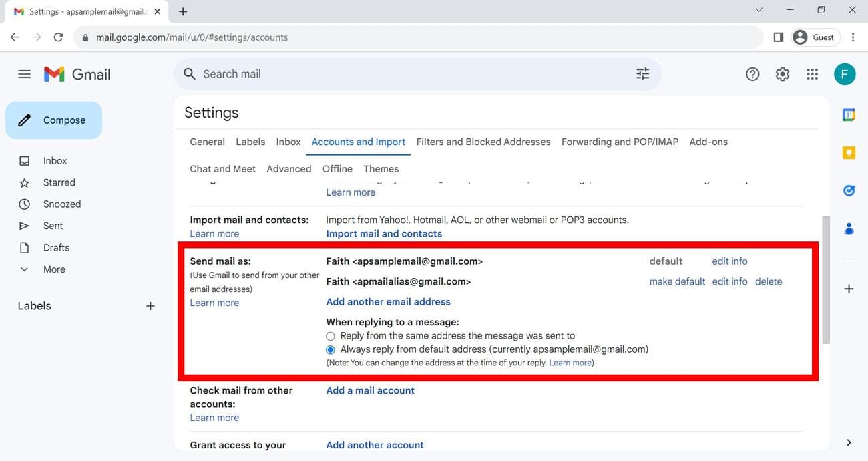Click the Settings gear icon
The height and width of the screenshot is (461, 868).
[783, 74]
